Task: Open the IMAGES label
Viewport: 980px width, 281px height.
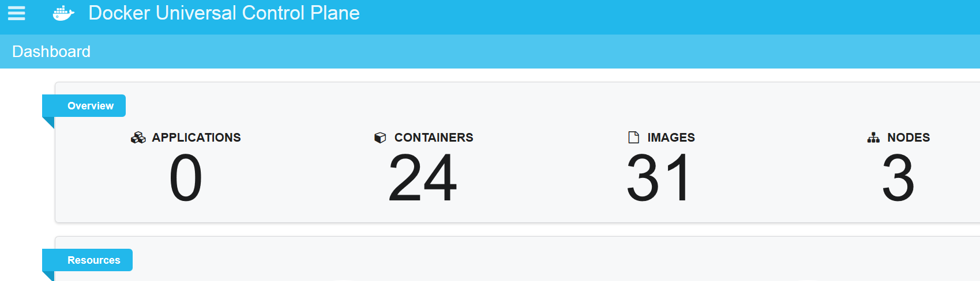Action: 671,138
